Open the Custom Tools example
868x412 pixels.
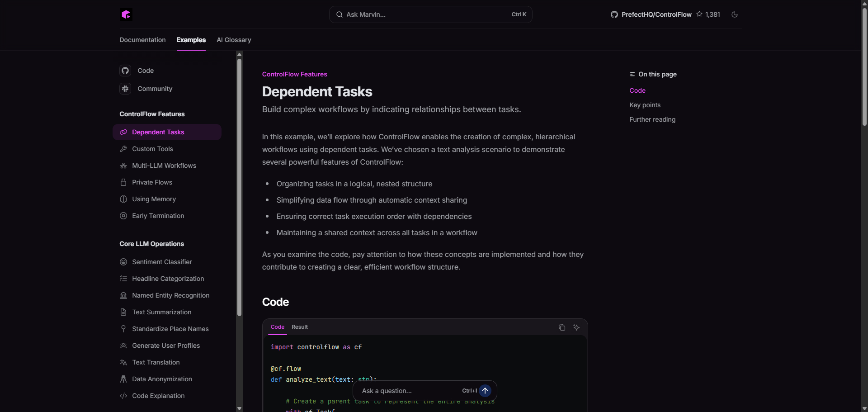pyautogui.click(x=152, y=149)
